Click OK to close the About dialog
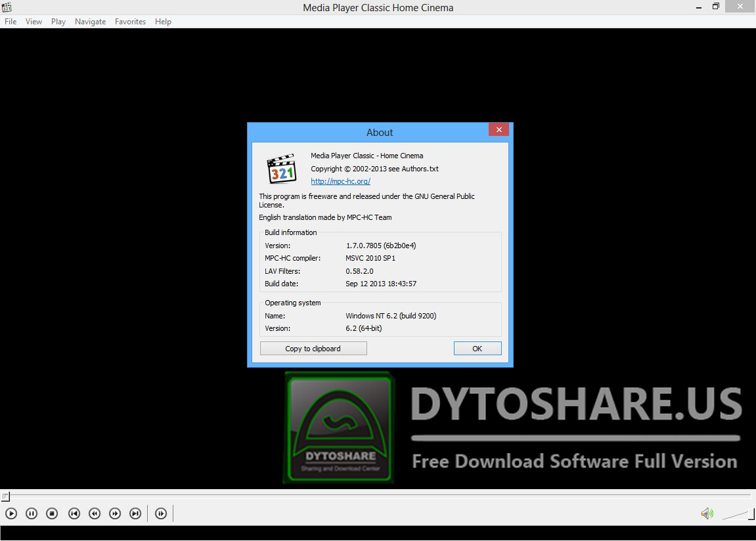This screenshot has height=541, width=756. click(477, 348)
